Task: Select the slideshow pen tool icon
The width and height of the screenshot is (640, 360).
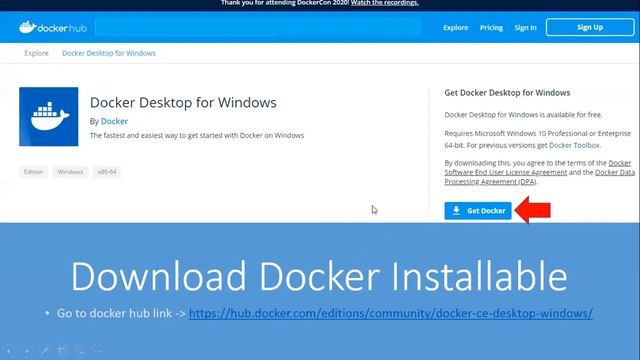Action: click(44, 351)
